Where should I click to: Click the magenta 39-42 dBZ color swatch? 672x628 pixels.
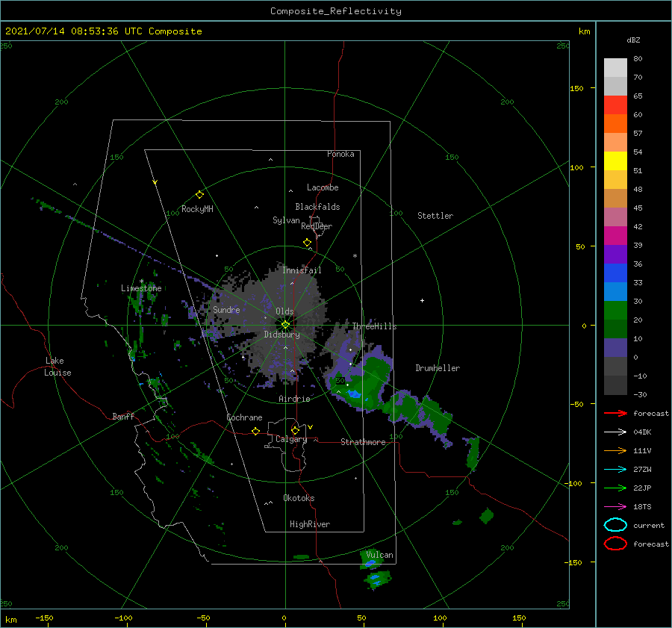(x=615, y=236)
